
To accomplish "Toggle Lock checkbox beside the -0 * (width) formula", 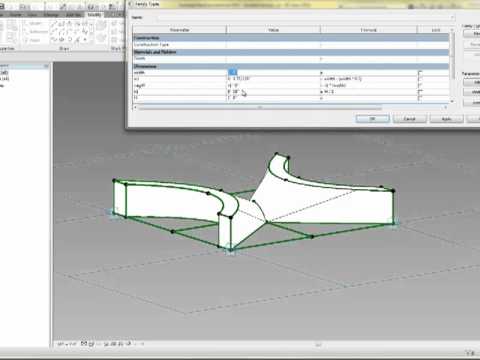I will click(420, 85).
